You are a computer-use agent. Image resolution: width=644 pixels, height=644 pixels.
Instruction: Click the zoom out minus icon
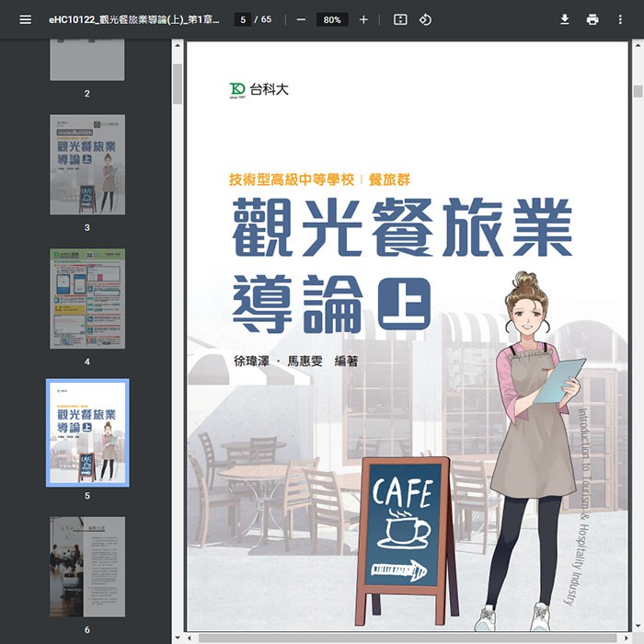[301, 19]
